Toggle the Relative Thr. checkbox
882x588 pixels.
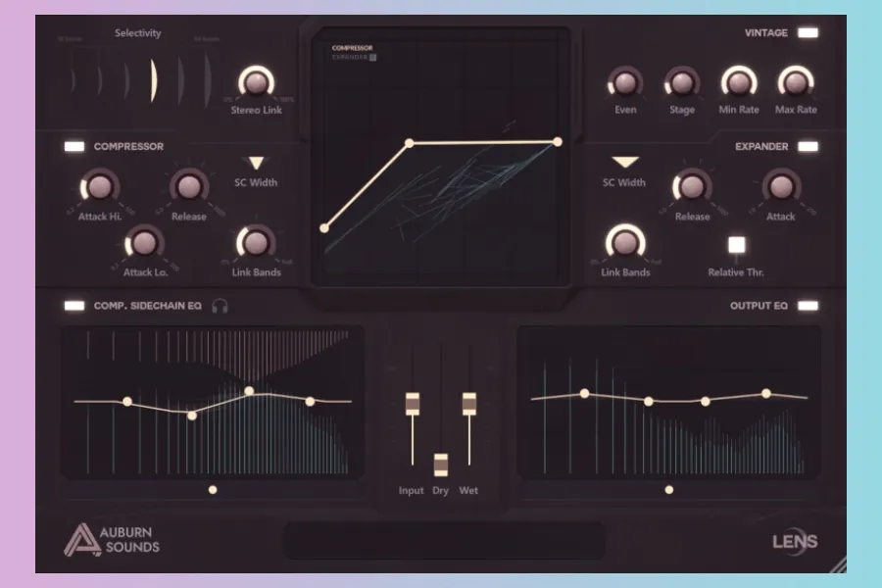(736, 245)
